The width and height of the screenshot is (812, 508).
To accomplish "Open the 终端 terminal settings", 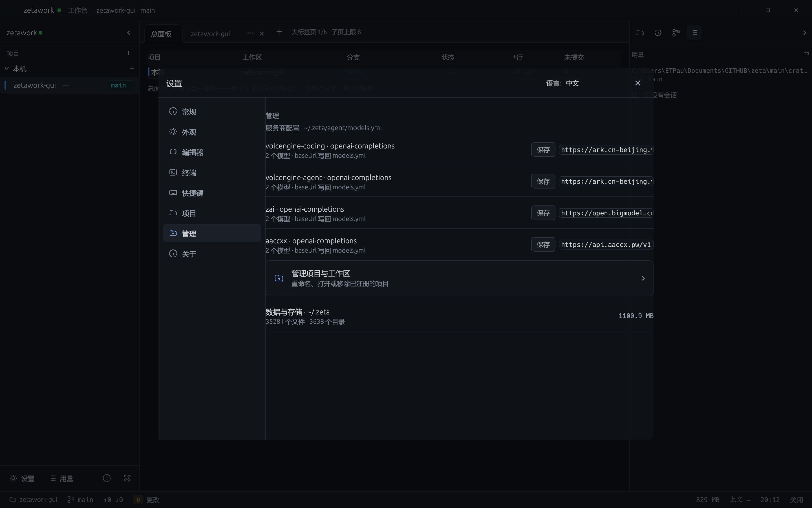I will coord(212,173).
